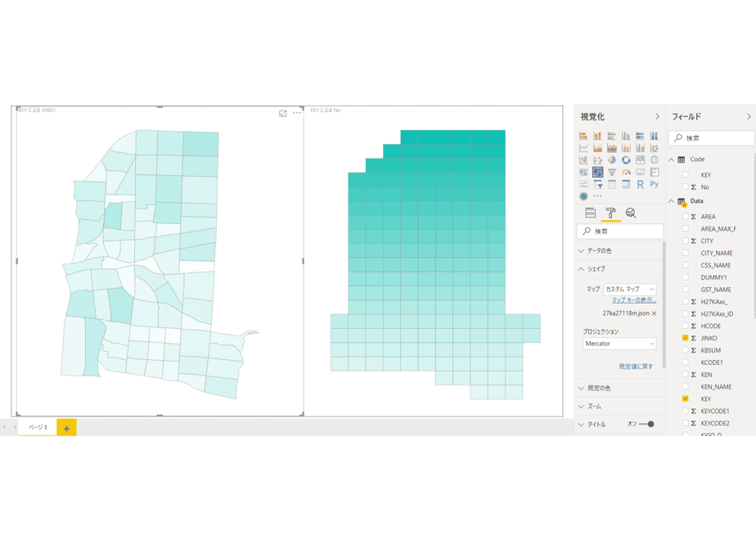Screen dimensions: 756x540
Task: Pick the 100% stacked bar chart visual
Action: click(641, 136)
